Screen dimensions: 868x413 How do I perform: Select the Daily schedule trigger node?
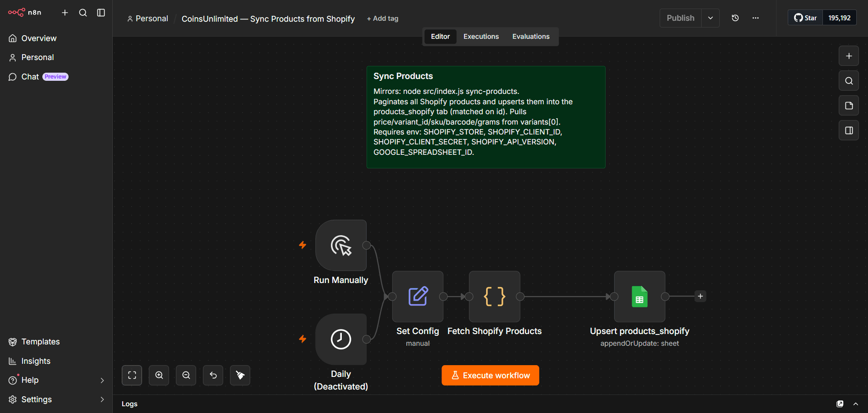click(341, 339)
